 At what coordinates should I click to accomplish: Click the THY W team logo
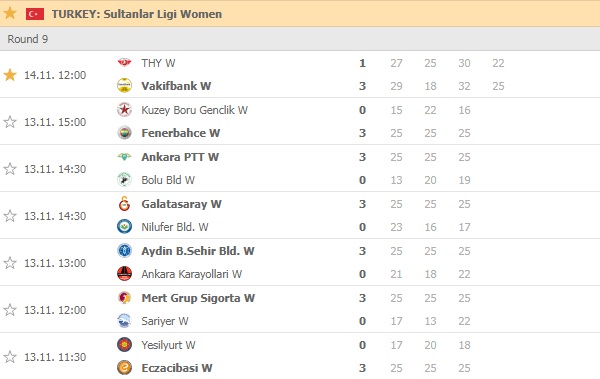124,62
